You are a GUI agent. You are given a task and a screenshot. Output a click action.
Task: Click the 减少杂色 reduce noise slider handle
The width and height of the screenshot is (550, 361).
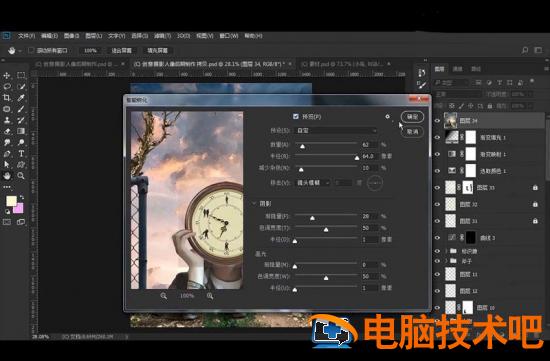pyautogui.click(x=301, y=169)
